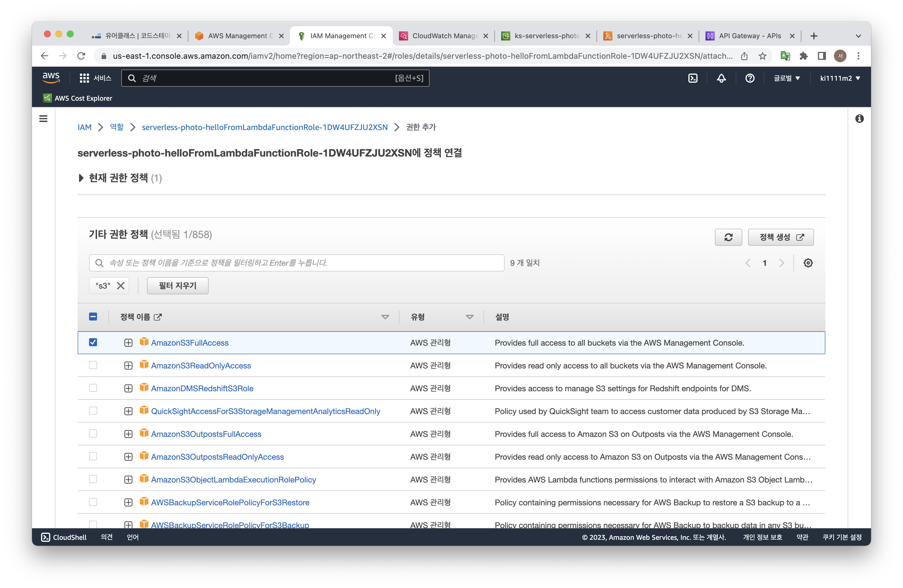Open the ki1111m2 account dropdown
The width and height of the screenshot is (903, 588).
[x=840, y=78]
